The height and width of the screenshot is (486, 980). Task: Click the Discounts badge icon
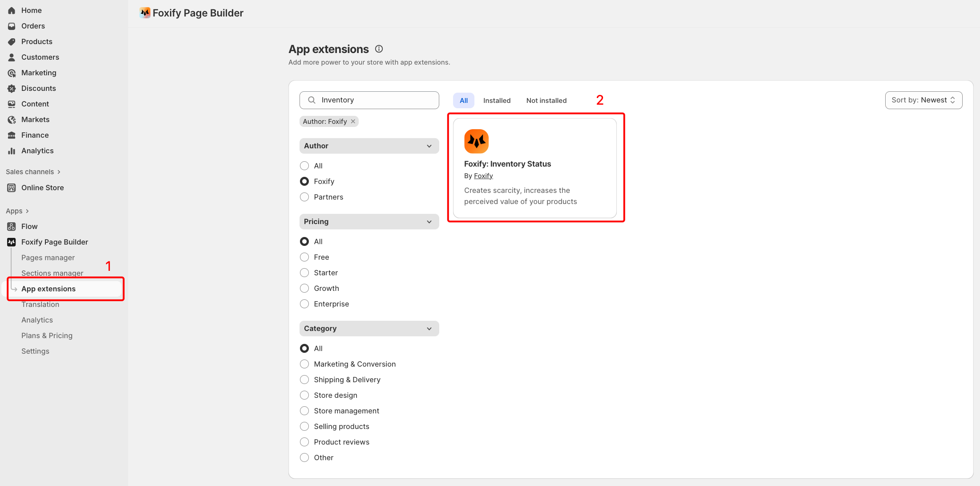click(x=12, y=88)
